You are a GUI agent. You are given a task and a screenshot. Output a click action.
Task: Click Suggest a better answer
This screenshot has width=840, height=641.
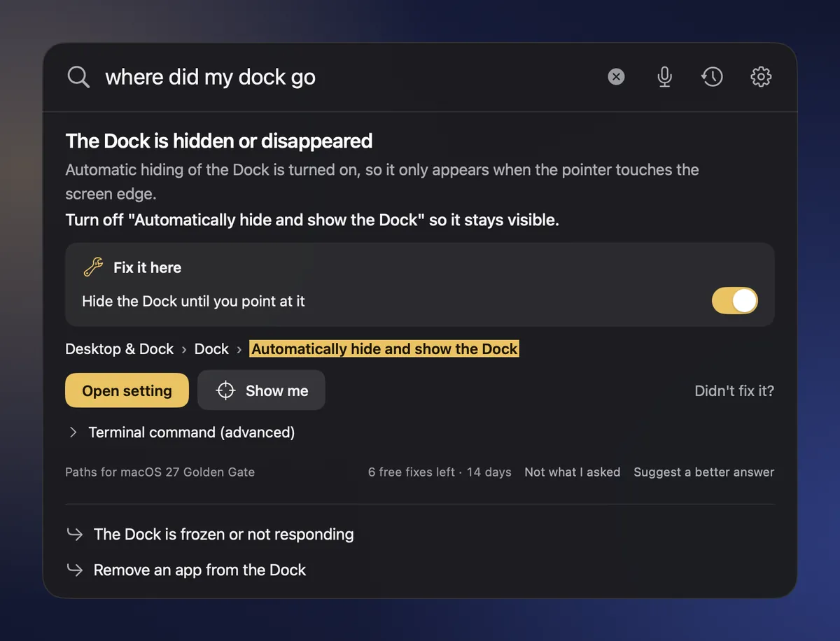(703, 472)
